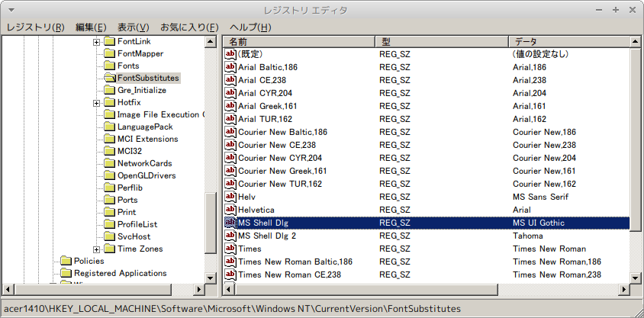Open the レジストリ(R) menu

(36, 27)
